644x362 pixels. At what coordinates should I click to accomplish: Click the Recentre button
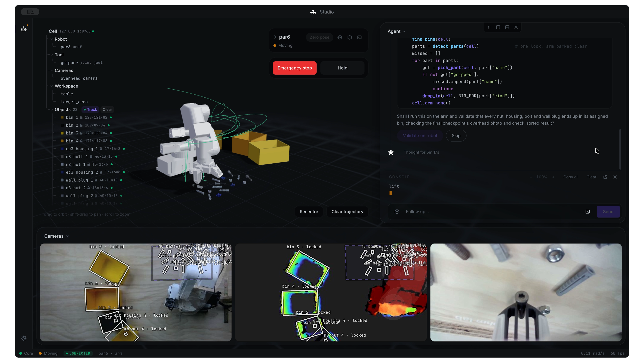(x=309, y=212)
